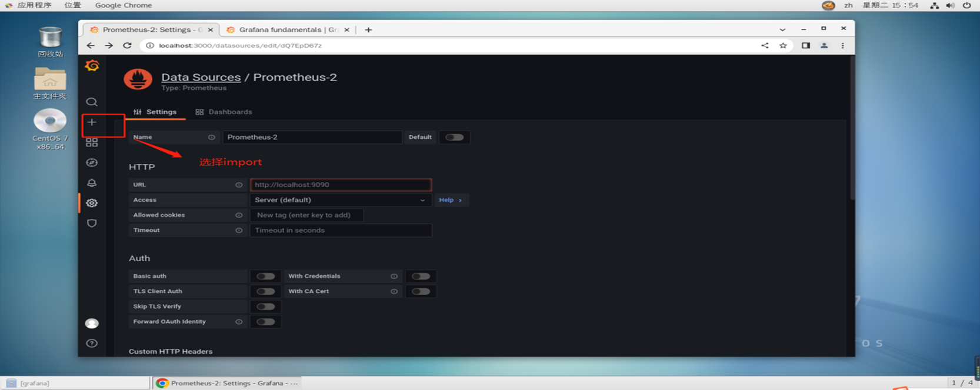The image size is (980, 390).
Task: Show info tooltip for Allowed cookies
Action: 239,215
